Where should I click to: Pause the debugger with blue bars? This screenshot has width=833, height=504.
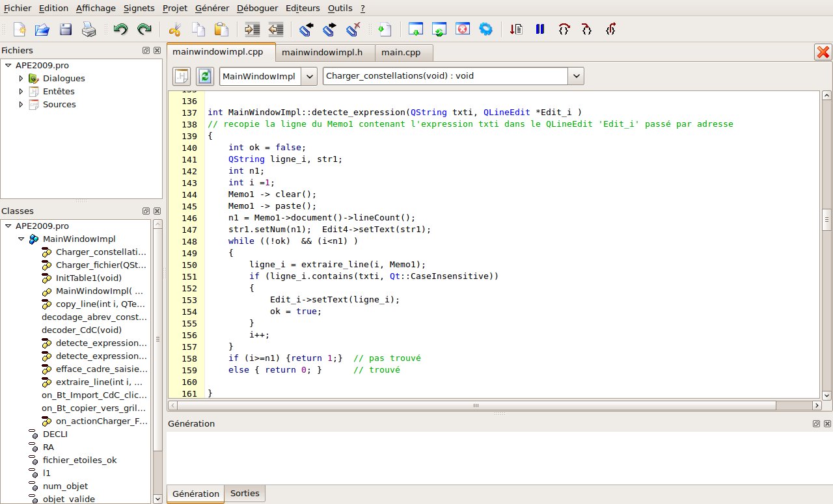(539, 29)
